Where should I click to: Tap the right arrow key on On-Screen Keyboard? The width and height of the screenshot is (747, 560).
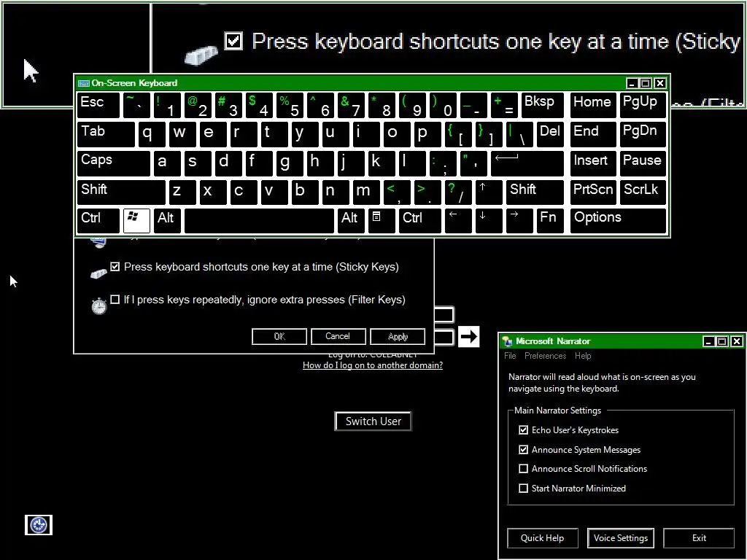519,220
